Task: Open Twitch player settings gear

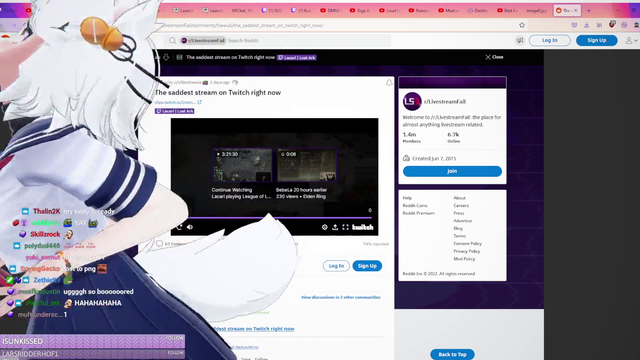Action: pyautogui.click(x=324, y=227)
